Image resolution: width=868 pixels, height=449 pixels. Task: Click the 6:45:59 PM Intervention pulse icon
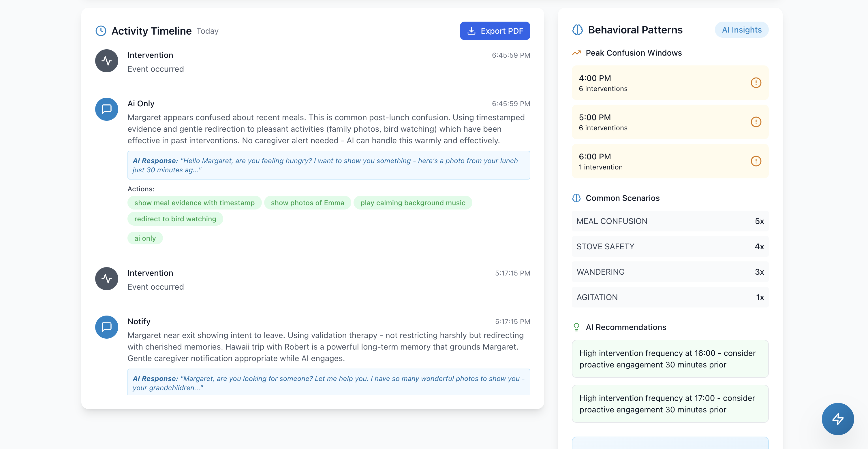coord(106,61)
